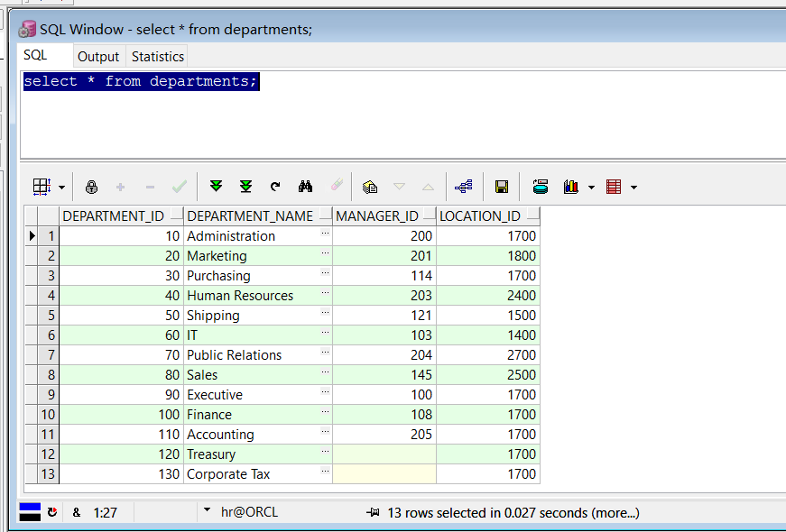Switch to the SQL tab
This screenshot has height=532, width=786.
pos(35,55)
